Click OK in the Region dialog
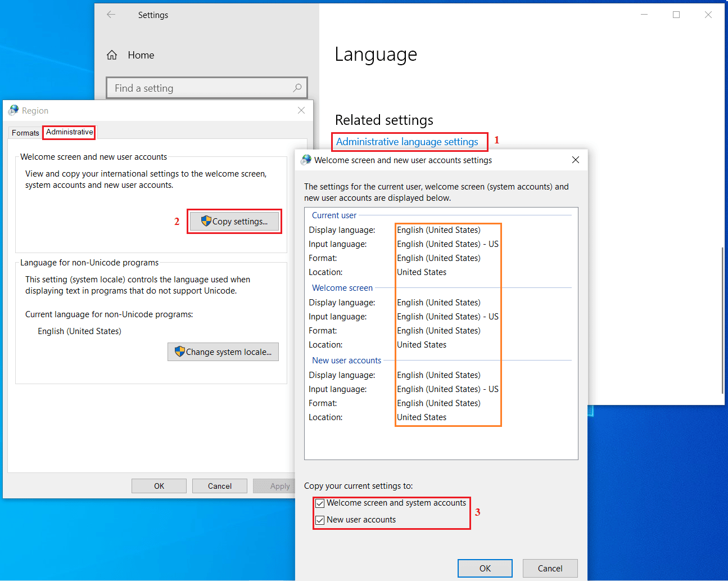Screen dimensions: 728x581 [x=159, y=486]
